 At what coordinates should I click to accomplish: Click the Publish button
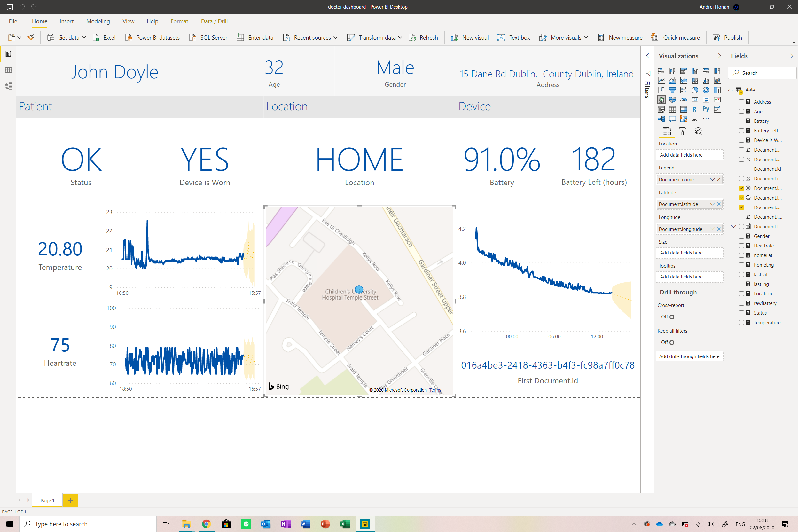[727, 38]
